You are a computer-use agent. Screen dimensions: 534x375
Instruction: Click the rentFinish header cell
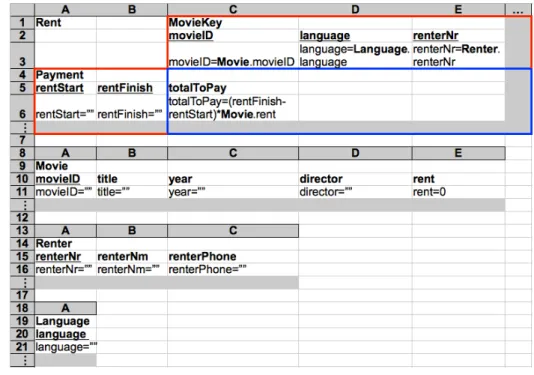coord(132,88)
